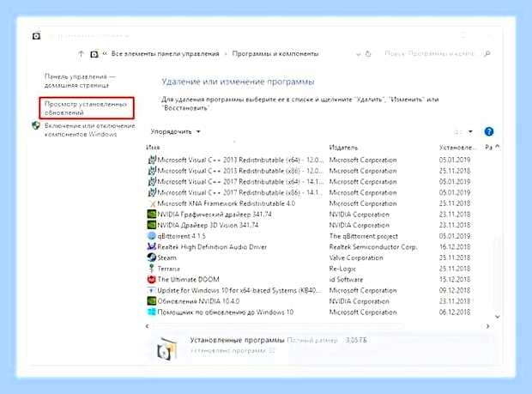The image size is (532, 394).
Task: Sort by the 'Издатель' column header
Action: pyautogui.click(x=343, y=148)
